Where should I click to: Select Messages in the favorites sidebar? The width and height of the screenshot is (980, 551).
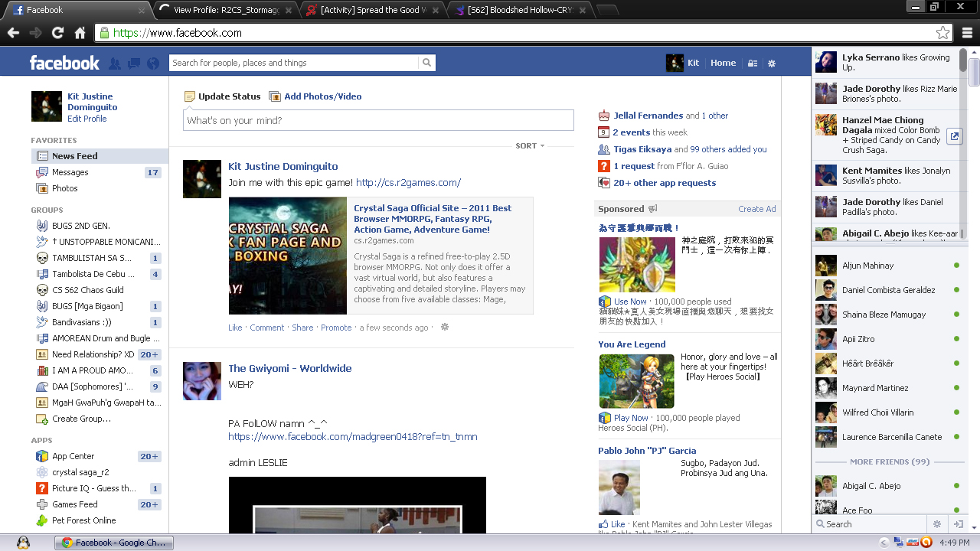click(70, 172)
